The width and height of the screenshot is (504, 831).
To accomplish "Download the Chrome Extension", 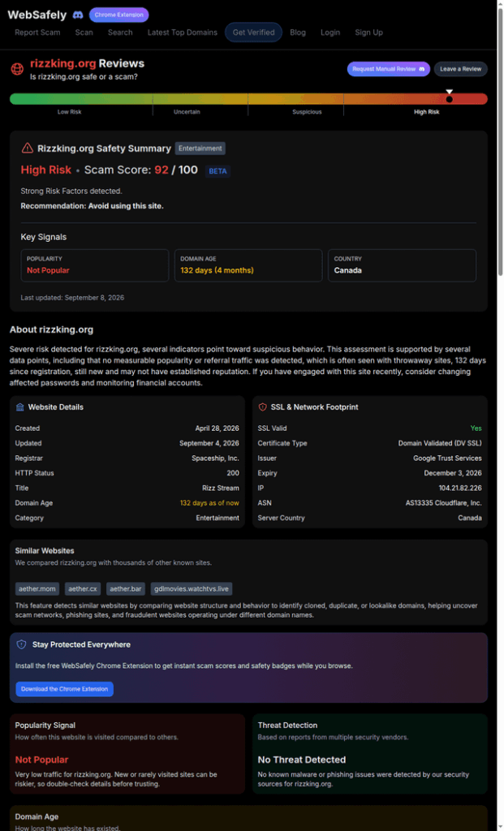I will [64, 689].
